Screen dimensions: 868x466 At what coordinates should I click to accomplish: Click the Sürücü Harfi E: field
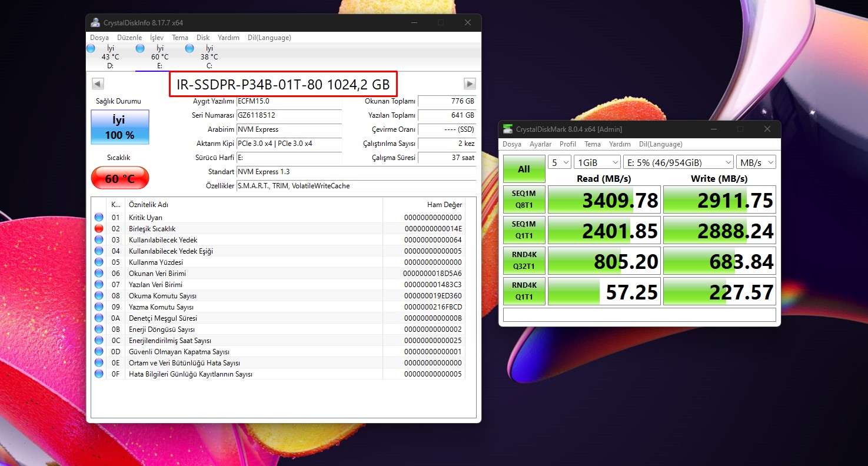point(289,158)
